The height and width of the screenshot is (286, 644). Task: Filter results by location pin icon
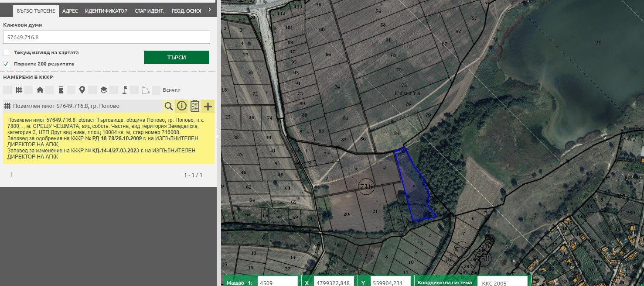click(82, 90)
